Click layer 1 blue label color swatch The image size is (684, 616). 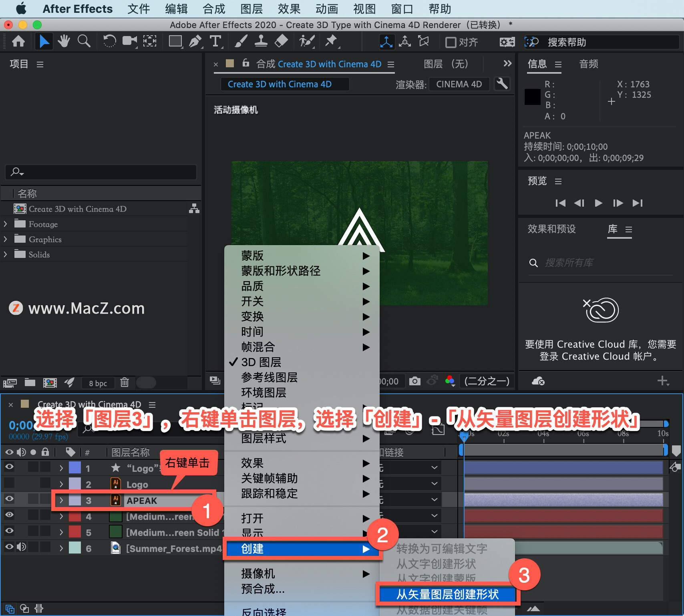75,468
